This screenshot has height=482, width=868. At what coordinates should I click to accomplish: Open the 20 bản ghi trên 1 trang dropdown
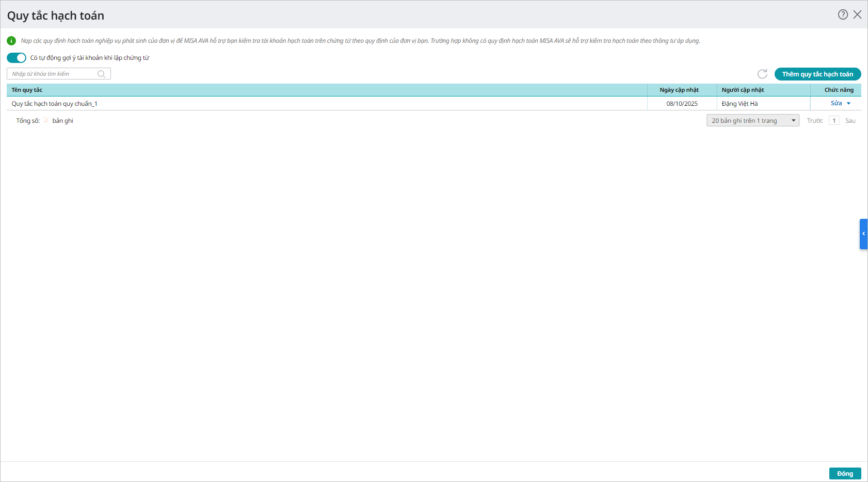pos(752,120)
